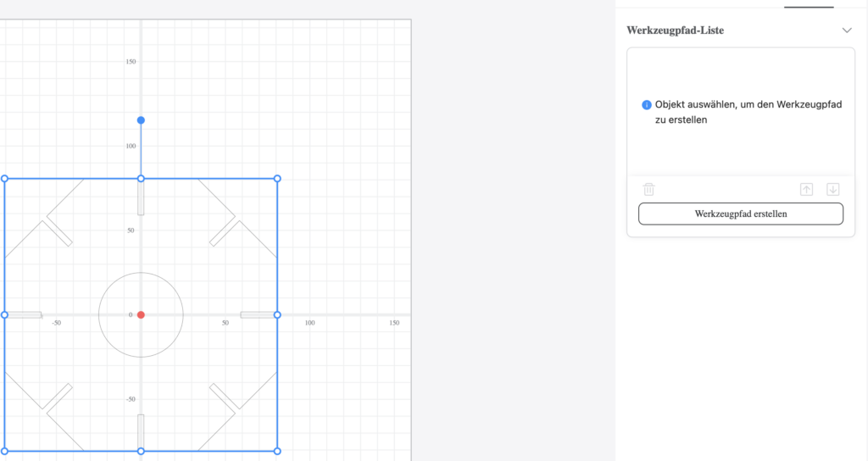
Task: Collapse the Werkzeugpfad-Liste panel chevron
Action: pyautogui.click(x=846, y=31)
